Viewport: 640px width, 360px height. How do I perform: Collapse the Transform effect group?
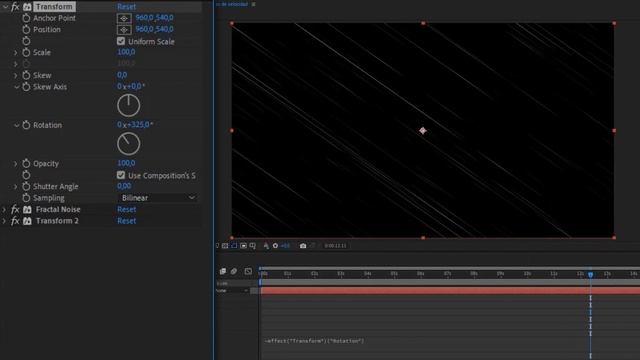5,7
